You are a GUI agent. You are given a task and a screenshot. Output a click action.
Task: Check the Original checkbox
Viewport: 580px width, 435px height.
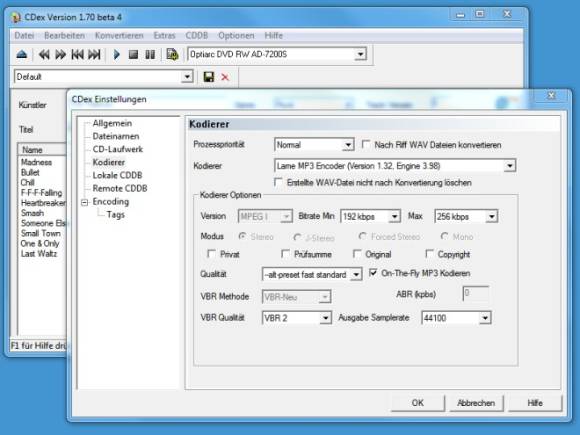(357, 254)
